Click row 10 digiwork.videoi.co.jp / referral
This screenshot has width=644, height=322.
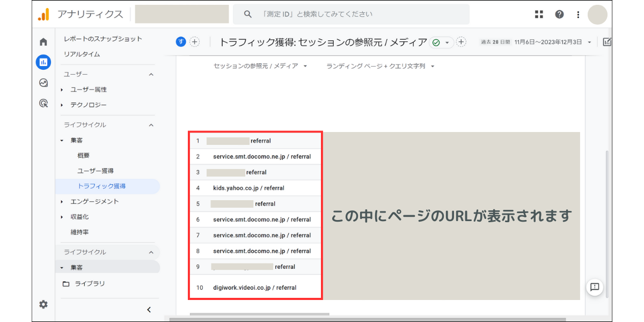pyautogui.click(x=255, y=288)
